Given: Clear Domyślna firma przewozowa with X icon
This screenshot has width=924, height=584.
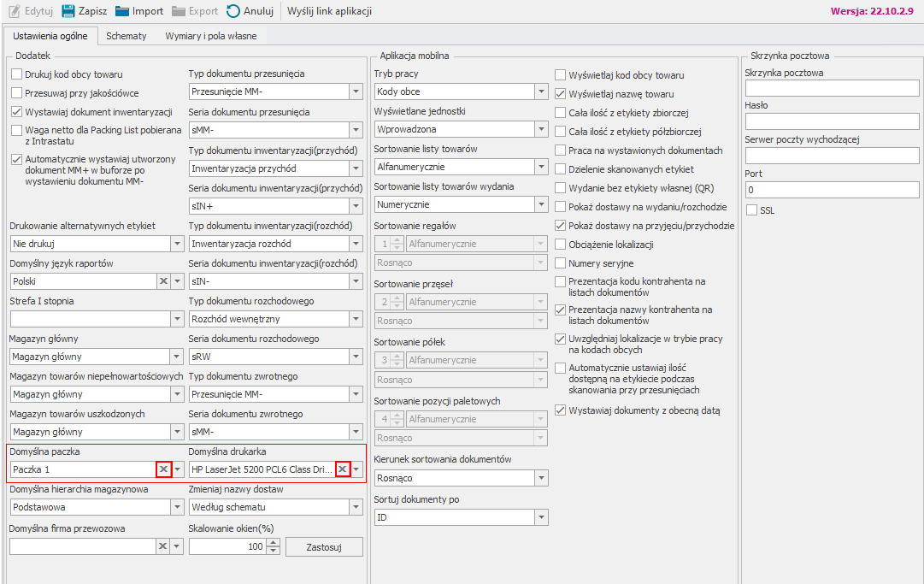Looking at the screenshot, I should pos(162,546).
